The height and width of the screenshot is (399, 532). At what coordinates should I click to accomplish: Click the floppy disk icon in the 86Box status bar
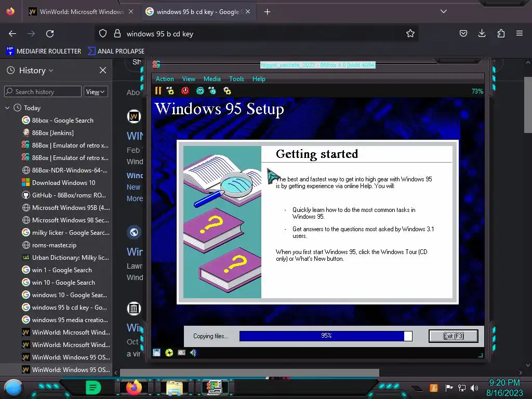coord(156,353)
